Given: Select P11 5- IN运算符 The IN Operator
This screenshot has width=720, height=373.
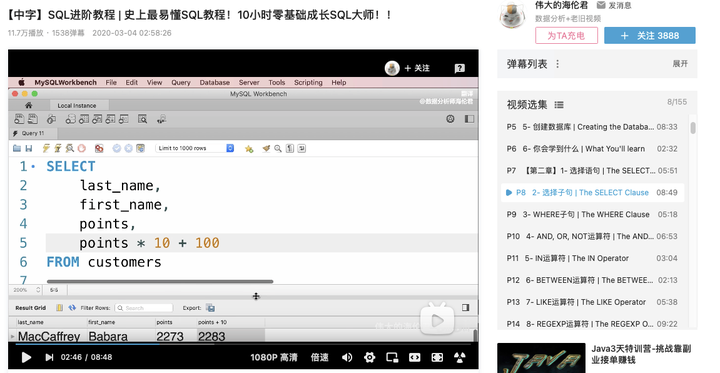Looking at the screenshot, I should click(592, 258).
